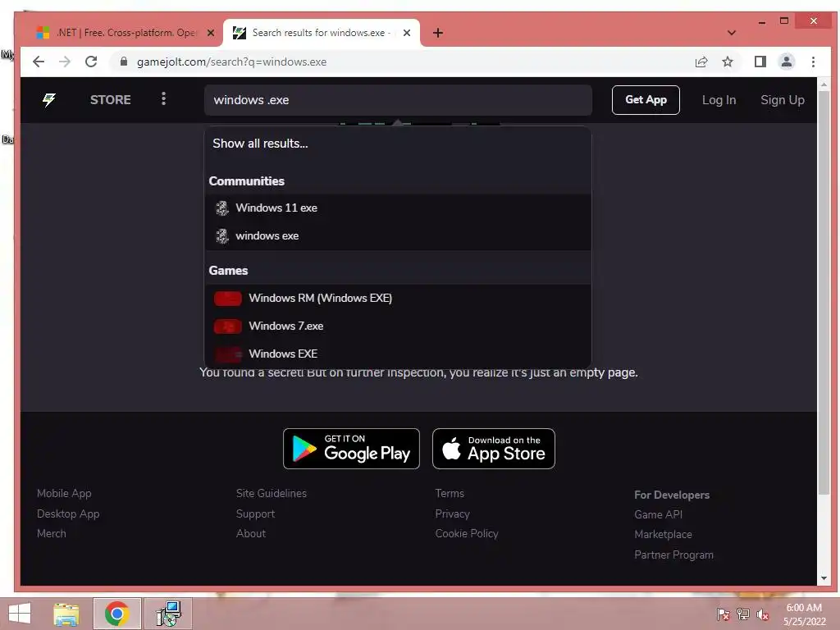Click the scrollbar up arrow
This screenshot has height=630, width=840.
(x=824, y=84)
